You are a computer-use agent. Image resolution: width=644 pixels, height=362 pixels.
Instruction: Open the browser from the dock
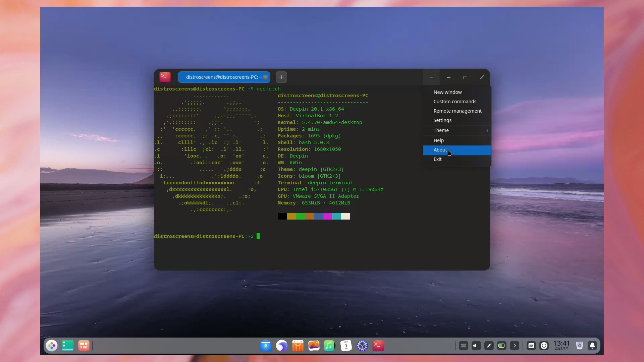tap(281, 346)
